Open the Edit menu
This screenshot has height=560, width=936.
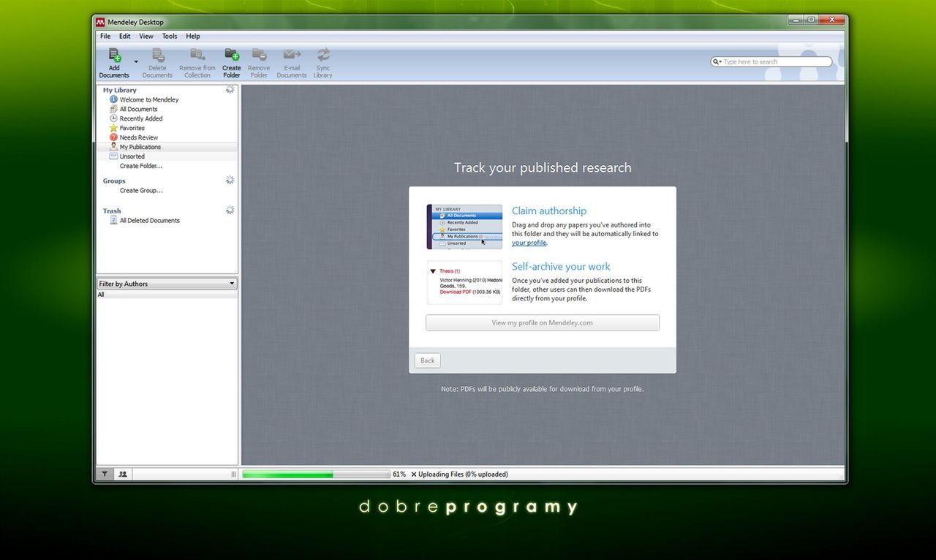125,36
